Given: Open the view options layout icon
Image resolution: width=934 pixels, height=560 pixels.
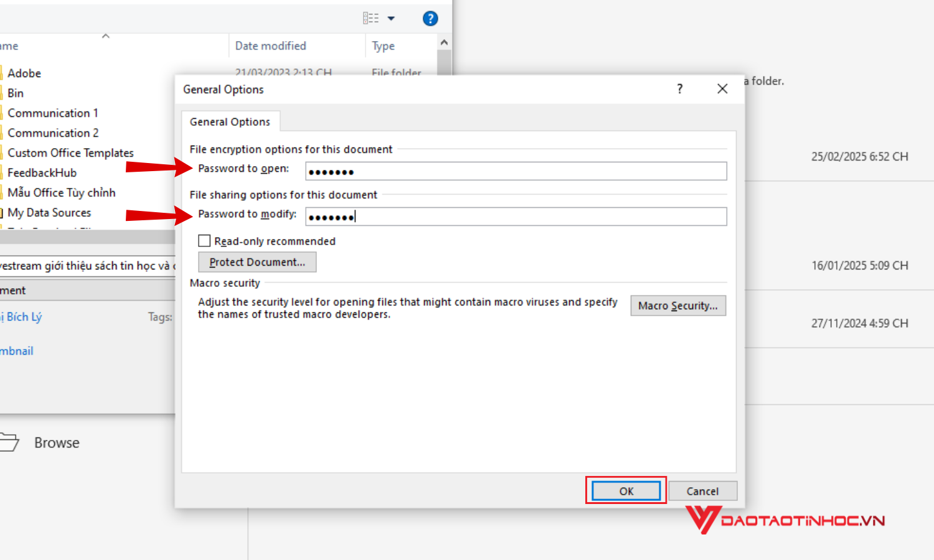Looking at the screenshot, I should [371, 19].
